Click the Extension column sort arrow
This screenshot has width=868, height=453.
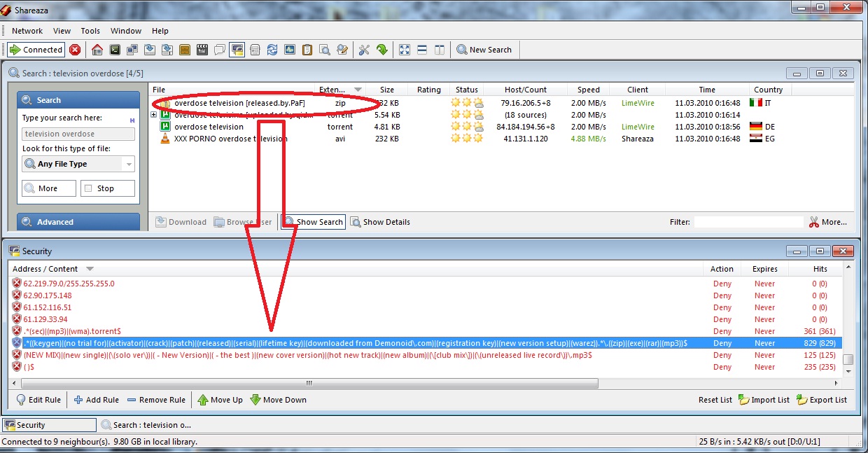click(358, 90)
